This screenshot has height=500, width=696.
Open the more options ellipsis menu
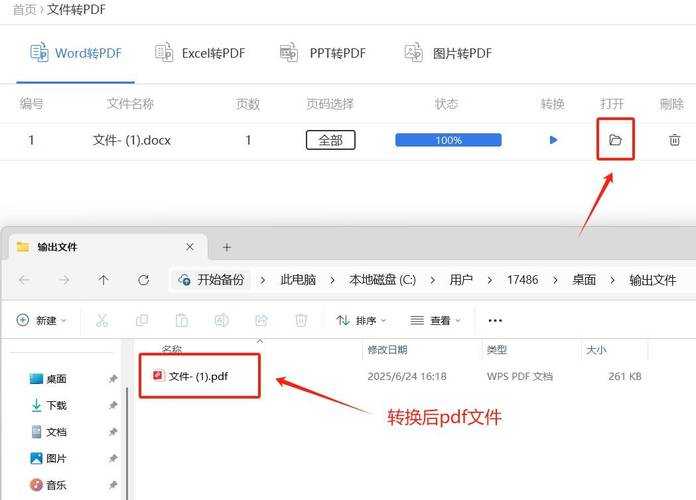495,320
